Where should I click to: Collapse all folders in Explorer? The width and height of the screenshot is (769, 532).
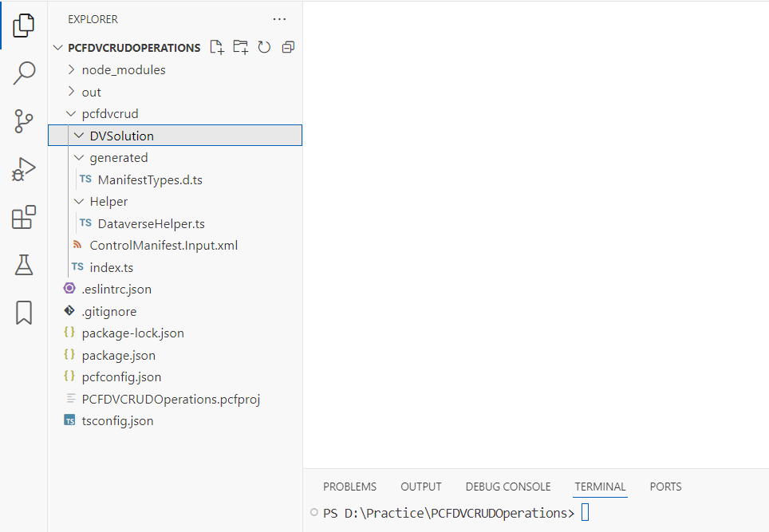click(x=288, y=48)
